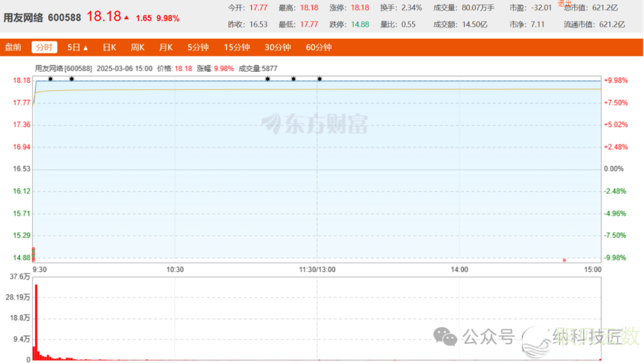644x363 pixels.
Task: Click the red dot marker before 15:00
Action: 564,260
